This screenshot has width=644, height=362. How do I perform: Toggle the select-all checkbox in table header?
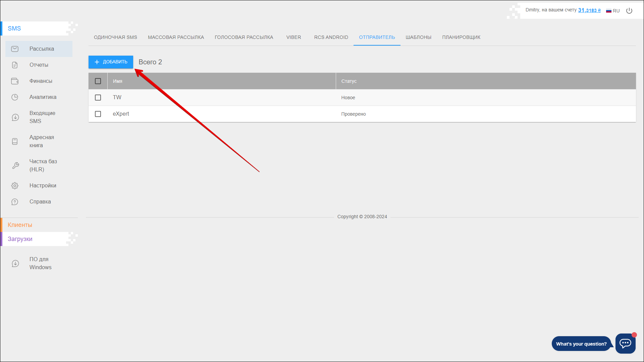98,81
